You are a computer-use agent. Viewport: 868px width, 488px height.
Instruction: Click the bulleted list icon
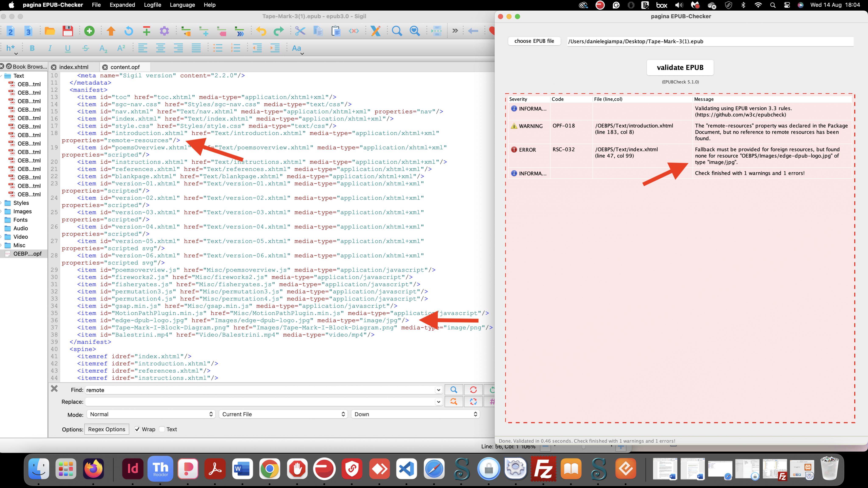pyautogui.click(x=218, y=48)
